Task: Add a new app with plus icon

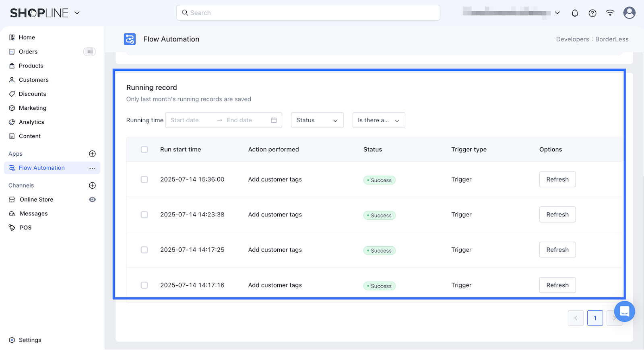Action: click(92, 154)
